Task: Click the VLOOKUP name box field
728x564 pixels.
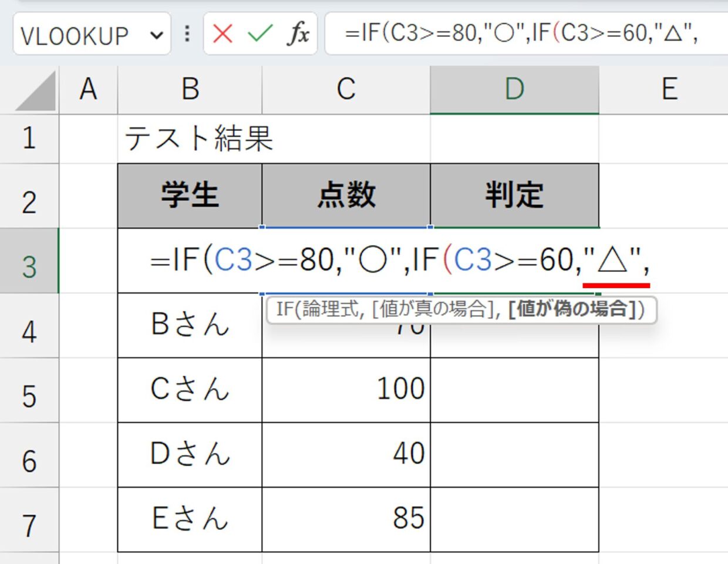Action: (81, 35)
